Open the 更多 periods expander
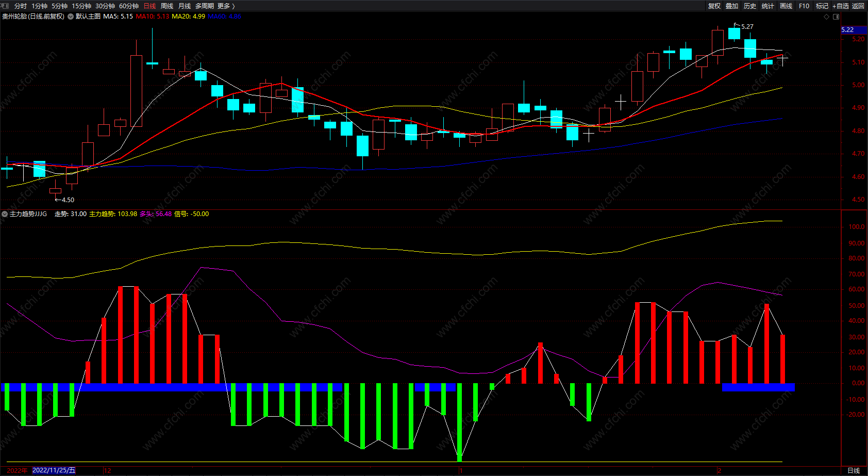 [x=226, y=6]
